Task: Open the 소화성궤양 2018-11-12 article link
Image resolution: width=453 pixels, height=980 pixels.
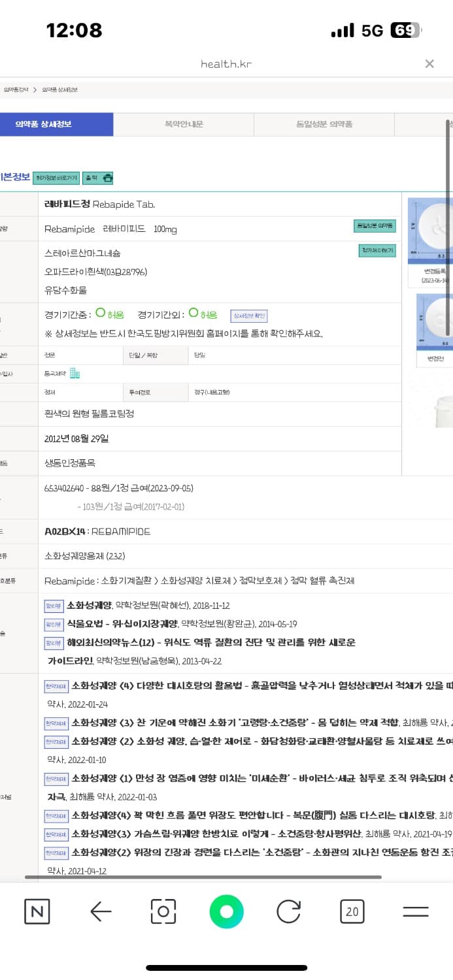Action: point(90,606)
